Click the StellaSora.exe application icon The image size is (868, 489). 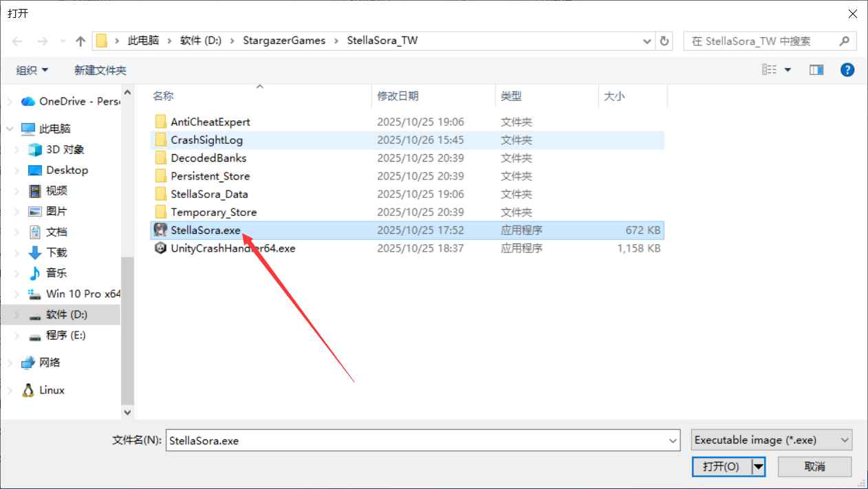coord(160,230)
